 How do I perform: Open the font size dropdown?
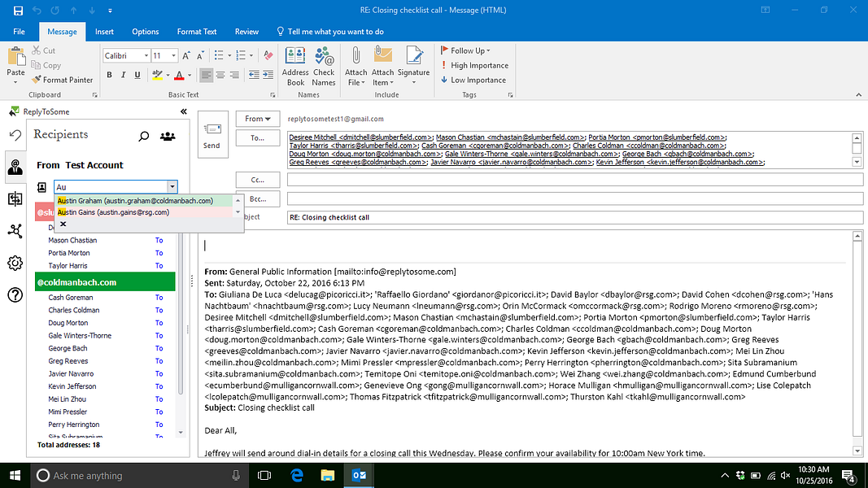click(173, 55)
